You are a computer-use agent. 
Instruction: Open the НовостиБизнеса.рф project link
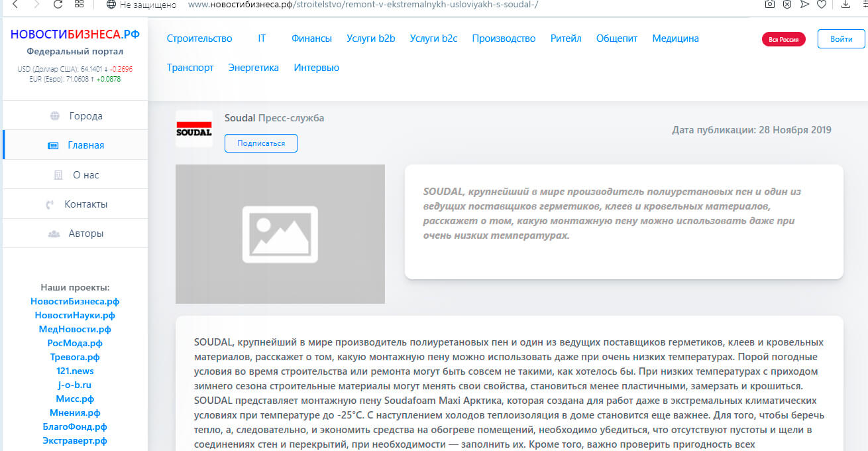[75, 301]
